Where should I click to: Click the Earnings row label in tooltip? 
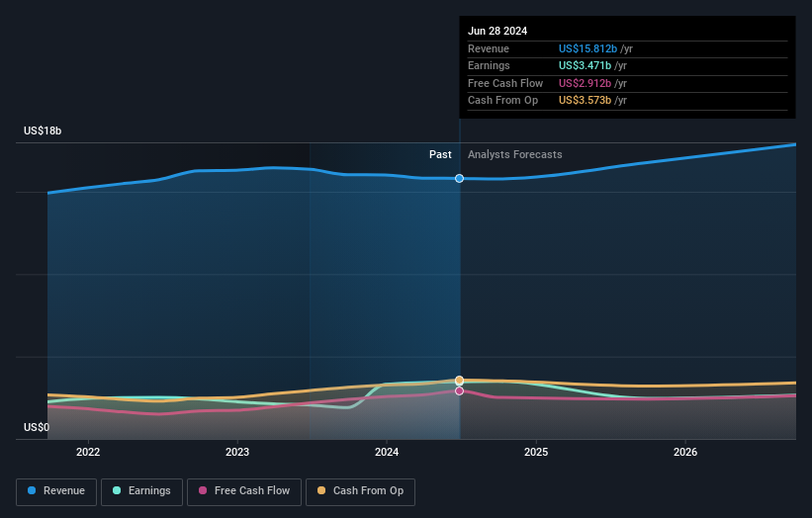tap(489, 65)
